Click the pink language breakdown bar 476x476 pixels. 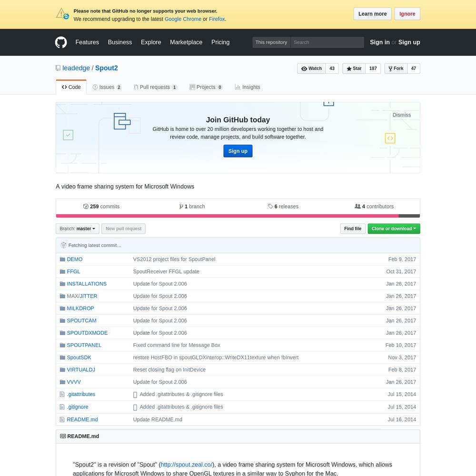pyautogui.click(x=227, y=216)
